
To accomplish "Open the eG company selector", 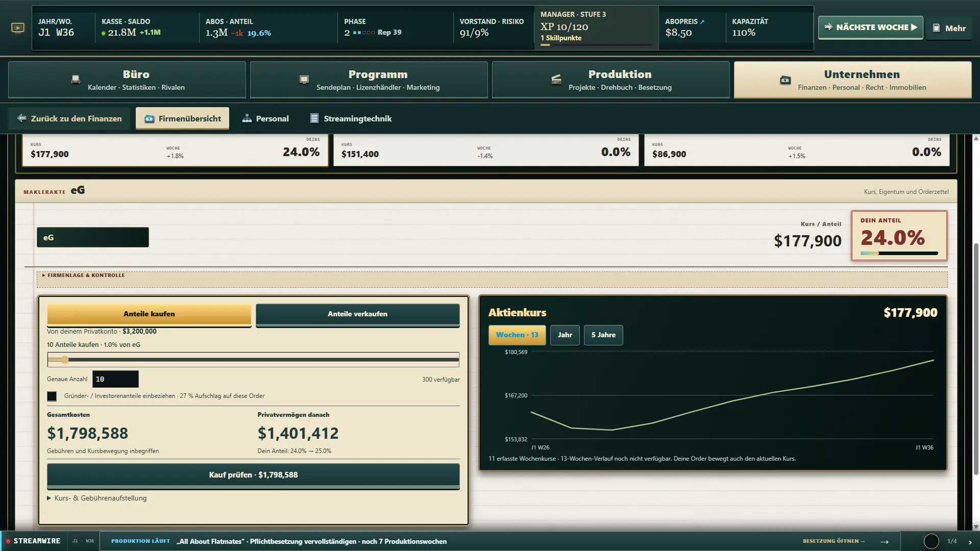I will tap(93, 237).
